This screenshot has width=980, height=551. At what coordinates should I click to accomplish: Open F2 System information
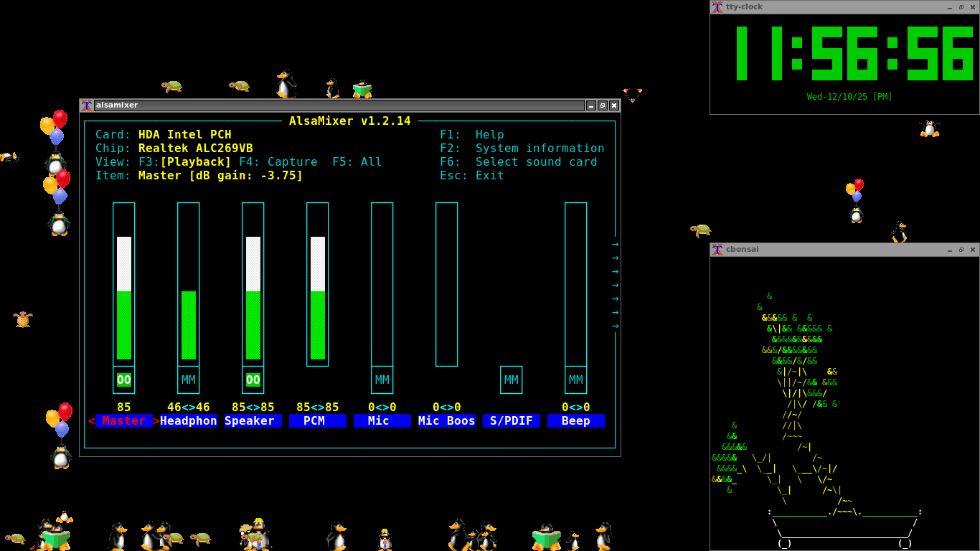(522, 149)
